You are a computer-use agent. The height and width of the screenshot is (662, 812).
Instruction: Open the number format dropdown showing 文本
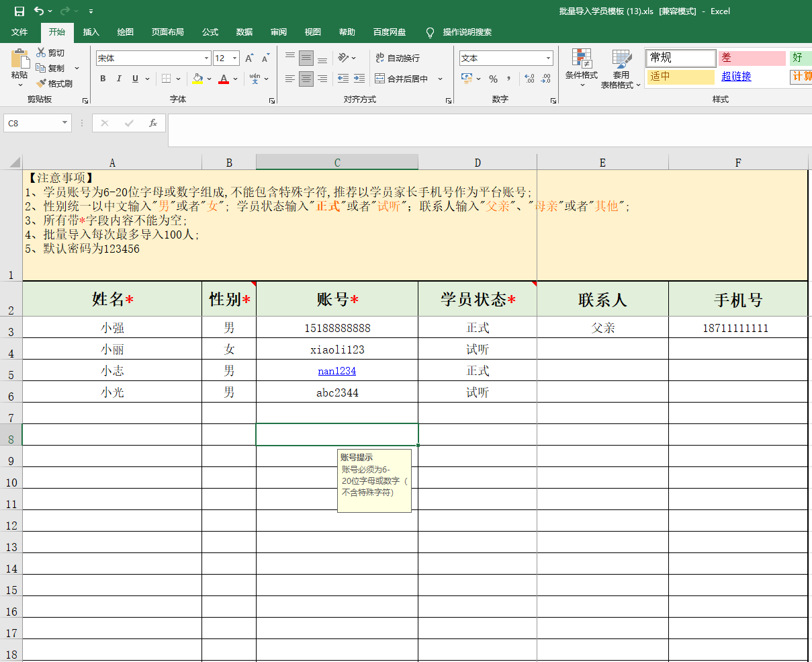pyautogui.click(x=548, y=58)
